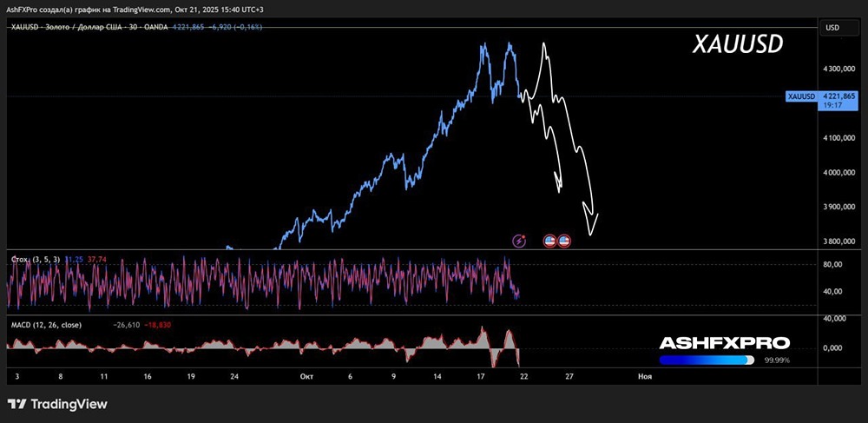Screen dimensions: 868x423
Task: Open the right US flag economic event
Action: tap(564, 241)
